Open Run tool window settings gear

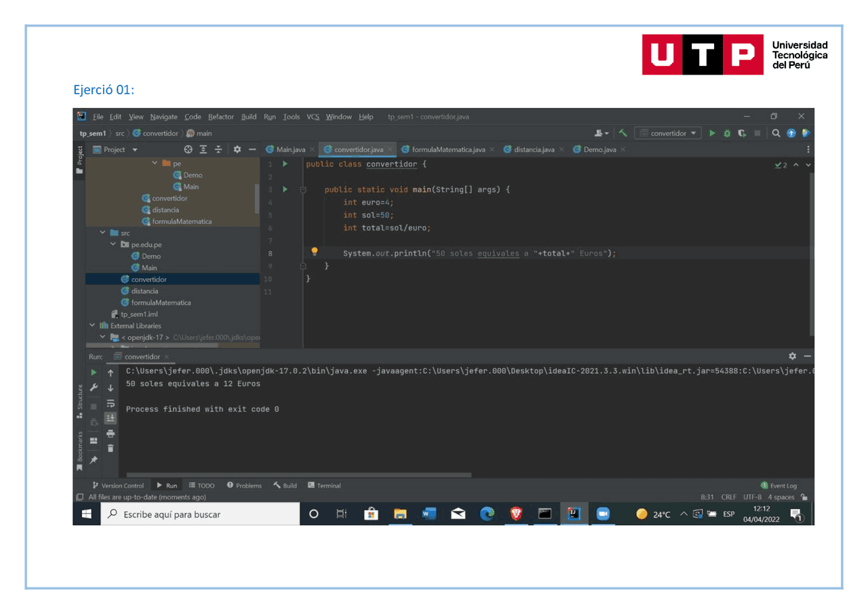[792, 356]
